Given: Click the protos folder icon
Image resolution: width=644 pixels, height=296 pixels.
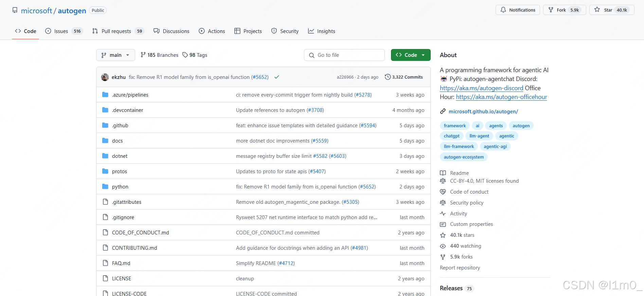Looking at the screenshot, I should click(x=105, y=171).
